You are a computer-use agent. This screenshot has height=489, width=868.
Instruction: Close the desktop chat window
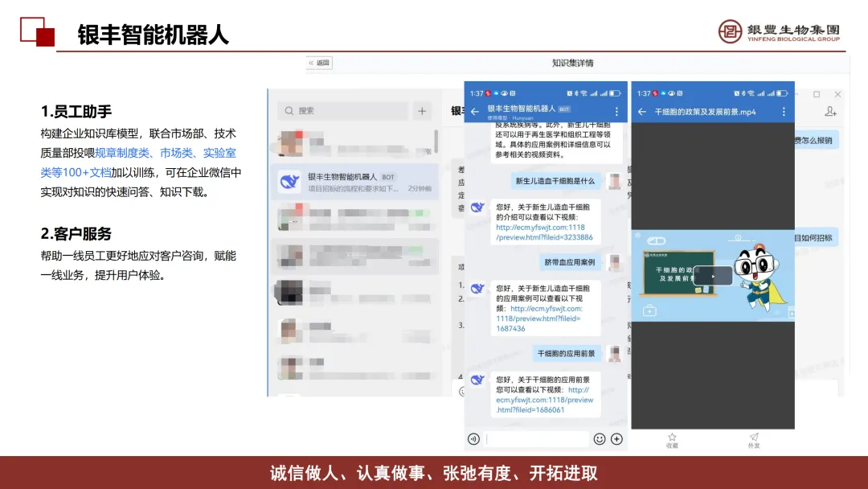click(x=837, y=94)
